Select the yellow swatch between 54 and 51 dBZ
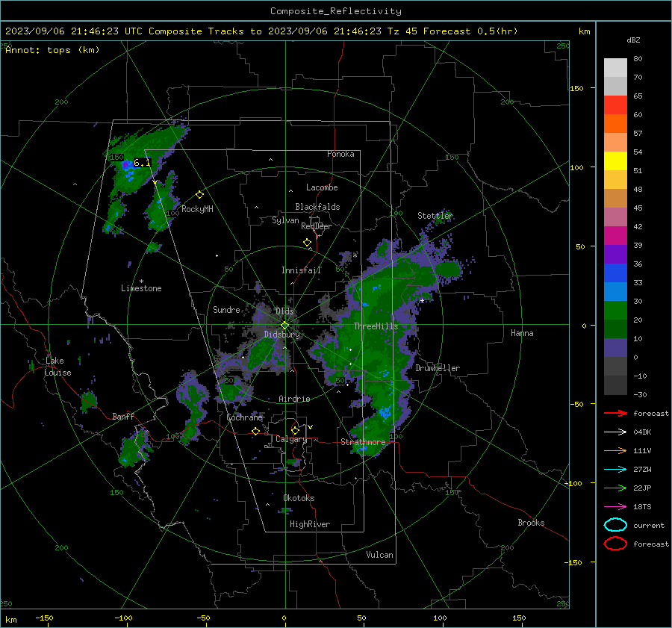This screenshot has width=672, height=628. coord(615,161)
